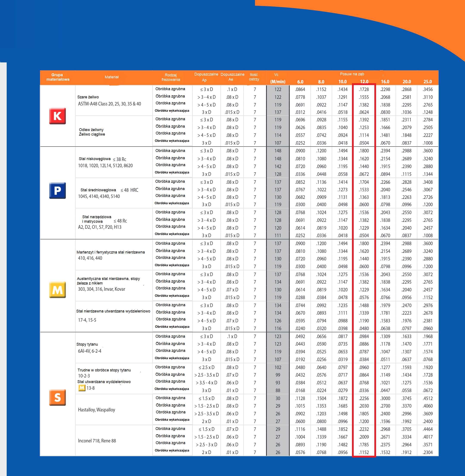Click the .0864 feed value cell

click(300, 89)
